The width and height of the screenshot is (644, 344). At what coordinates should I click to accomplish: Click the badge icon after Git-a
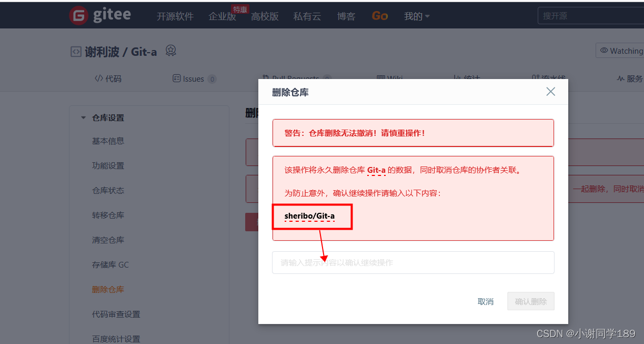[x=170, y=51]
